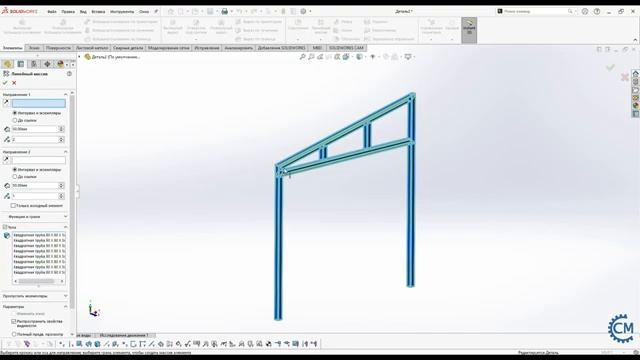Open the Tools (Инструменты) menu
The width and height of the screenshot is (640, 360).
pyautogui.click(x=122, y=11)
